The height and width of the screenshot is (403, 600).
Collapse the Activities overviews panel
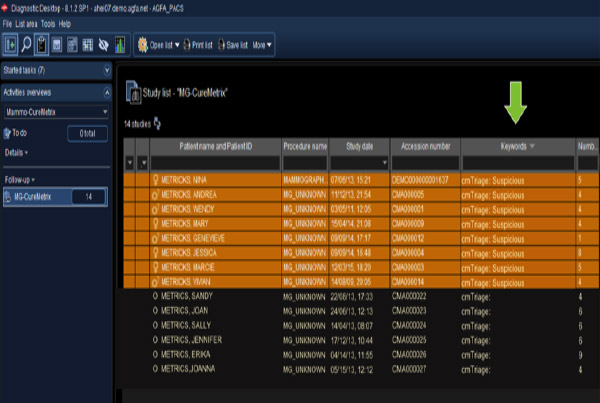(107, 92)
